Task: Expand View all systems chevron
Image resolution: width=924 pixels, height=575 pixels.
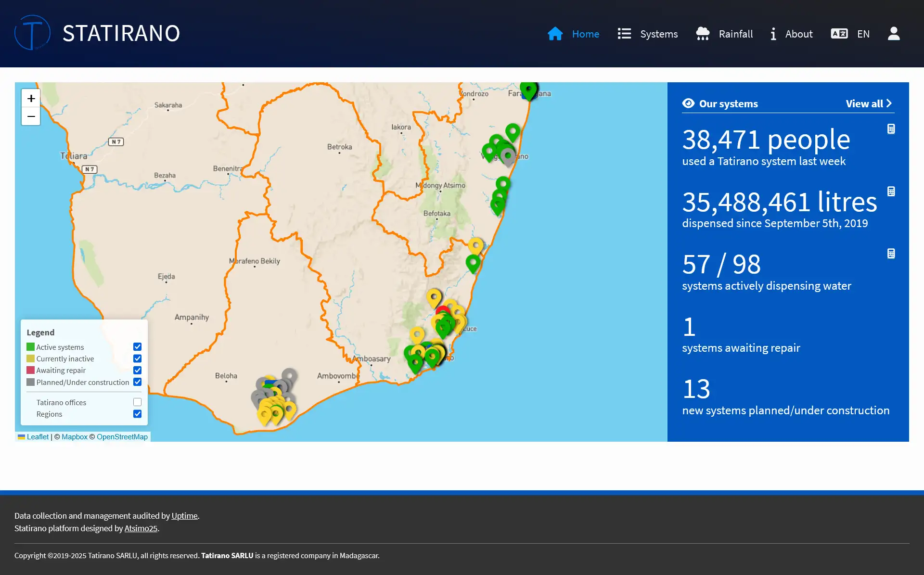Action: coord(889,103)
